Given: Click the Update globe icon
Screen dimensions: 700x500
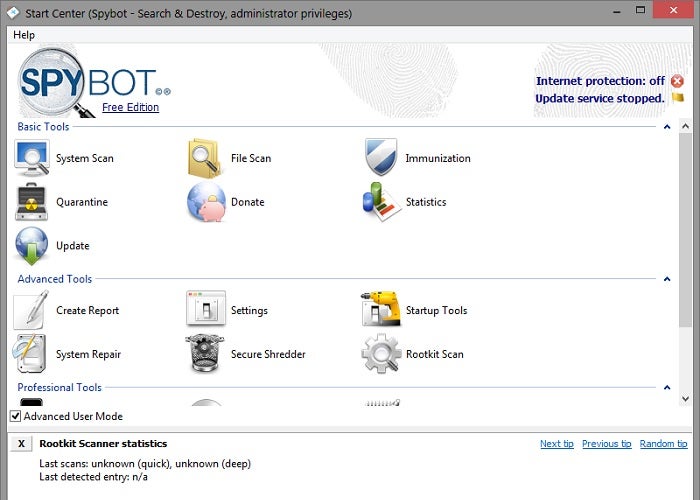Looking at the screenshot, I should pos(32,246).
